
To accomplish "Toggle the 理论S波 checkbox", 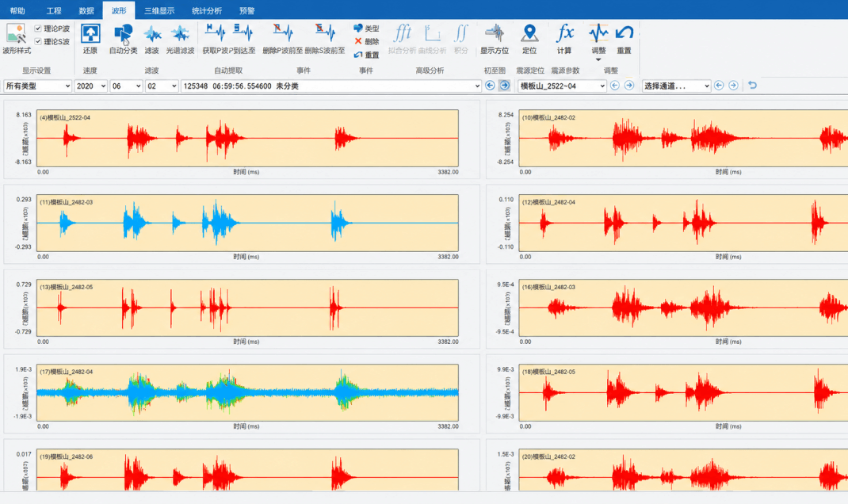I will (38, 41).
